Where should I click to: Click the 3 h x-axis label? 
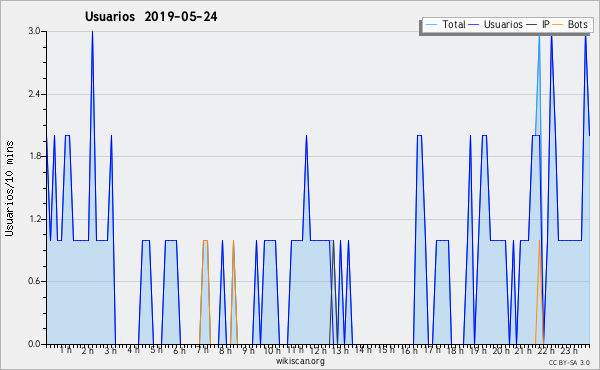click(x=111, y=351)
